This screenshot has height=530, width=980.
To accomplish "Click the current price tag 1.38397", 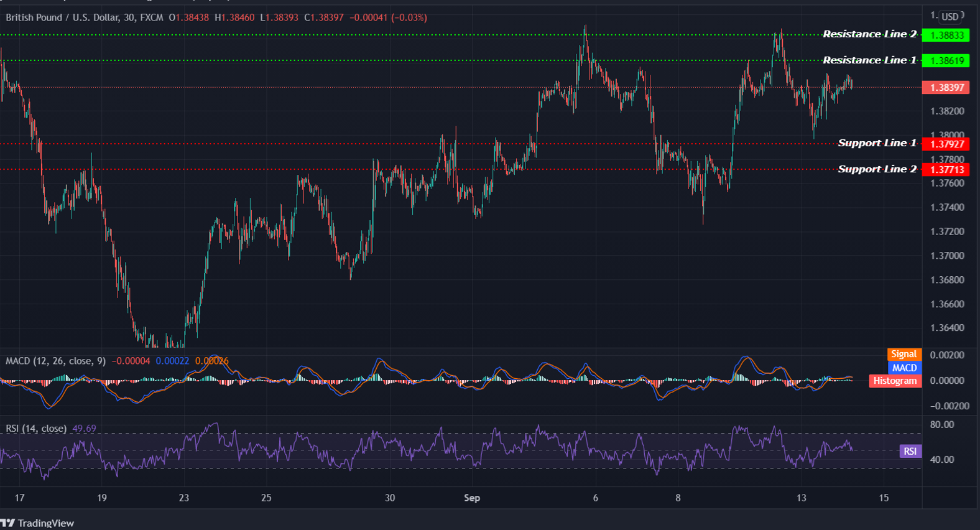I will [946, 88].
